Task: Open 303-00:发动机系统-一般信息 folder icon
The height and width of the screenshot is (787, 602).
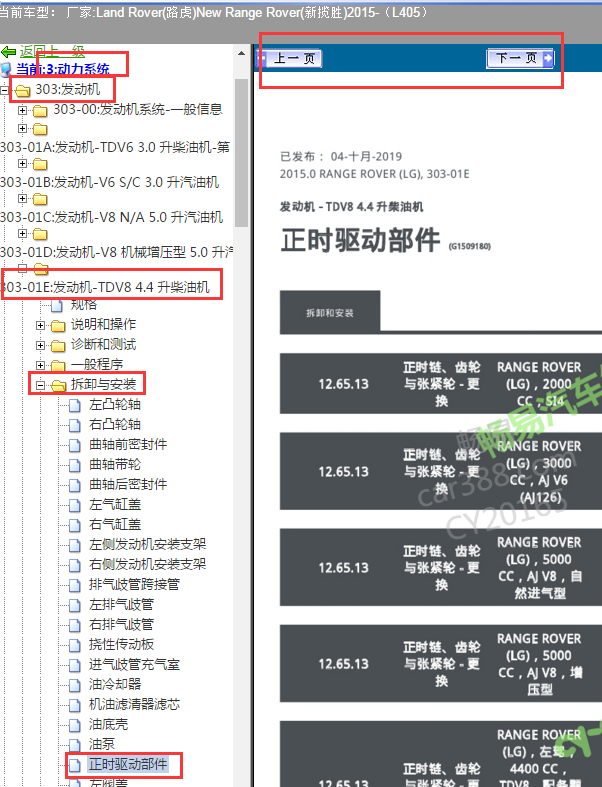Action: [40, 110]
